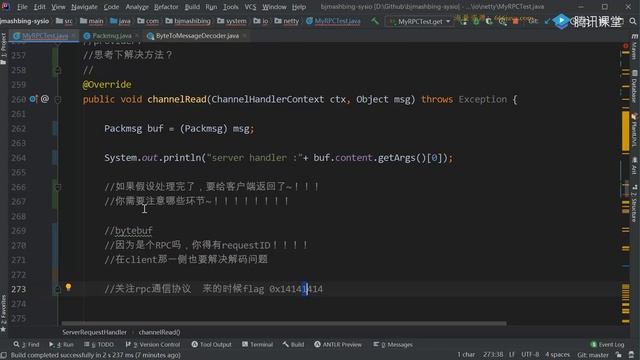This screenshot has height=360, width=640.
Task: Click the LF line separator indicator
Action: tap(512, 355)
